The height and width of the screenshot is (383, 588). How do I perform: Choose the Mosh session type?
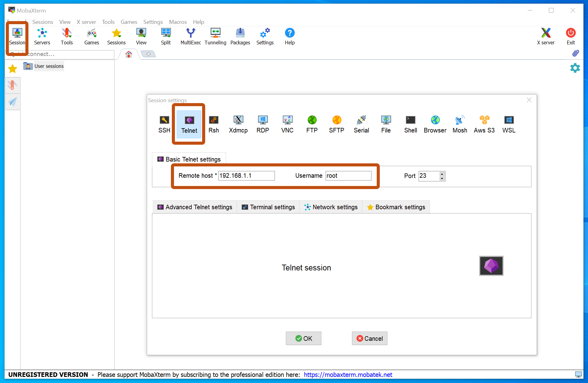click(x=460, y=124)
